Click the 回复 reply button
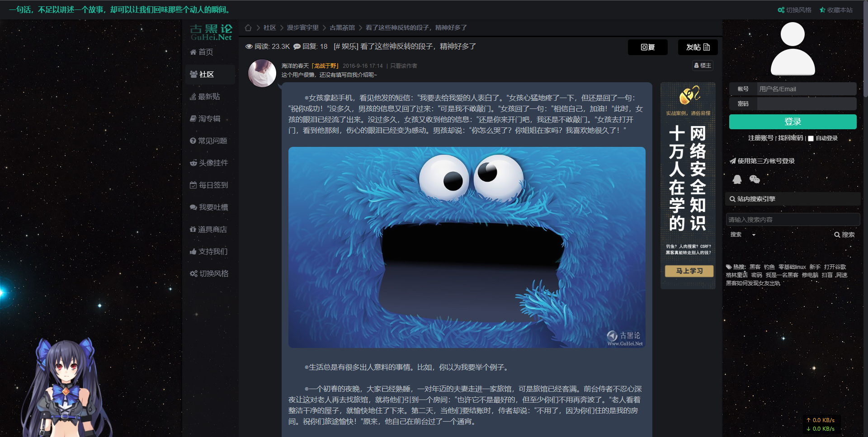Screen dimensions: 868x437 pyautogui.click(x=647, y=47)
